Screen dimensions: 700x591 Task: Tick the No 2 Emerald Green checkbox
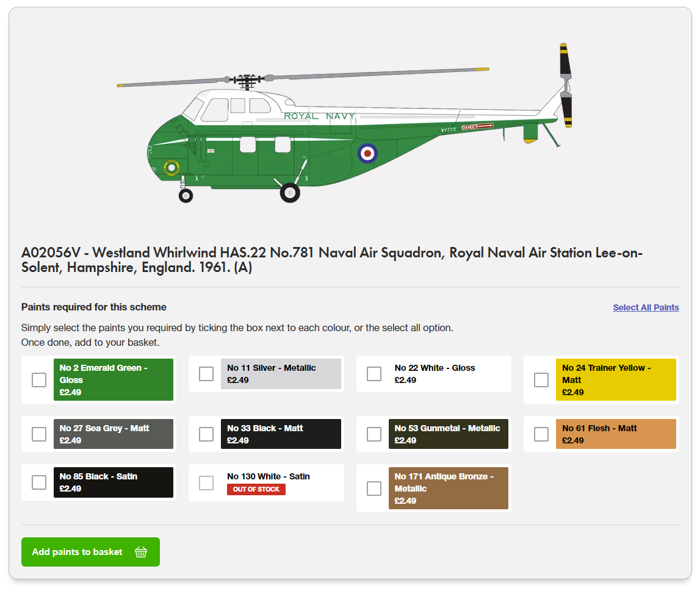coord(39,380)
